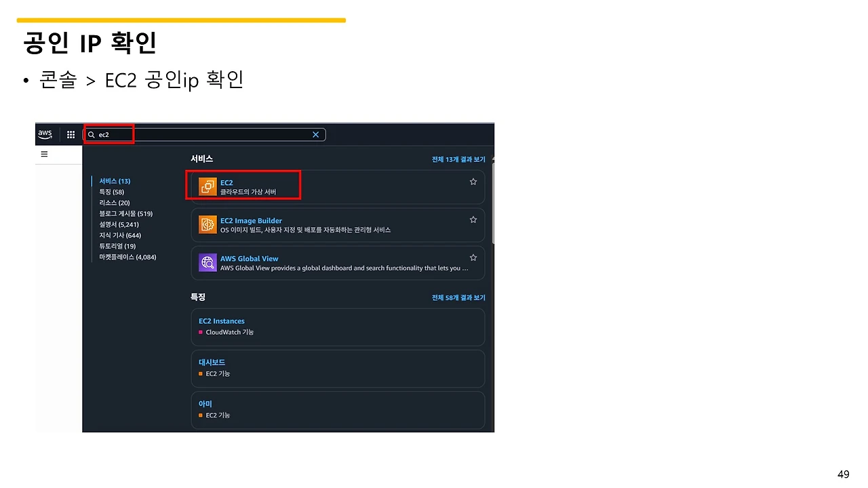Open the 대시보드 feature link
The height and width of the screenshot is (488, 868).
pos(212,362)
